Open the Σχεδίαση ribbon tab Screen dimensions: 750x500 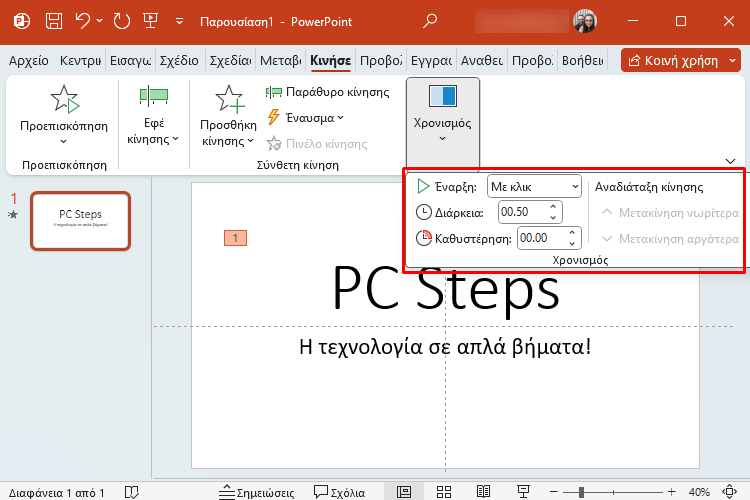tap(230, 61)
